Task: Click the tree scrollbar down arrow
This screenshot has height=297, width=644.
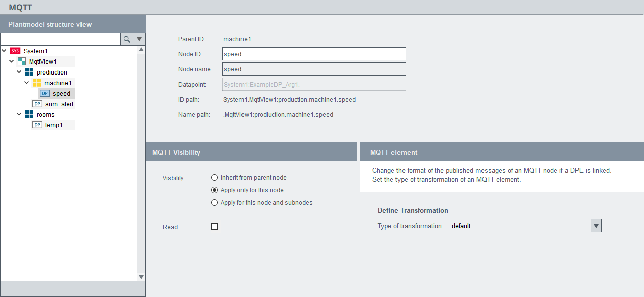Action: 141,277
